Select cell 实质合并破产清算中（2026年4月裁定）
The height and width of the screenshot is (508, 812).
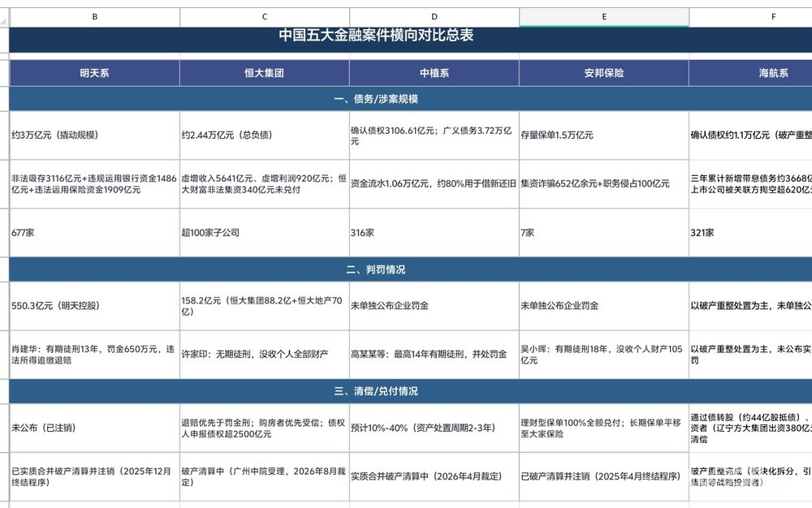434,476
